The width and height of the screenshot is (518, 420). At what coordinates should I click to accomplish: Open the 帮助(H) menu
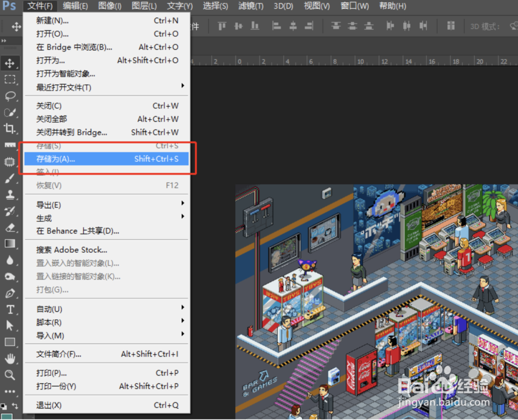tap(393, 6)
